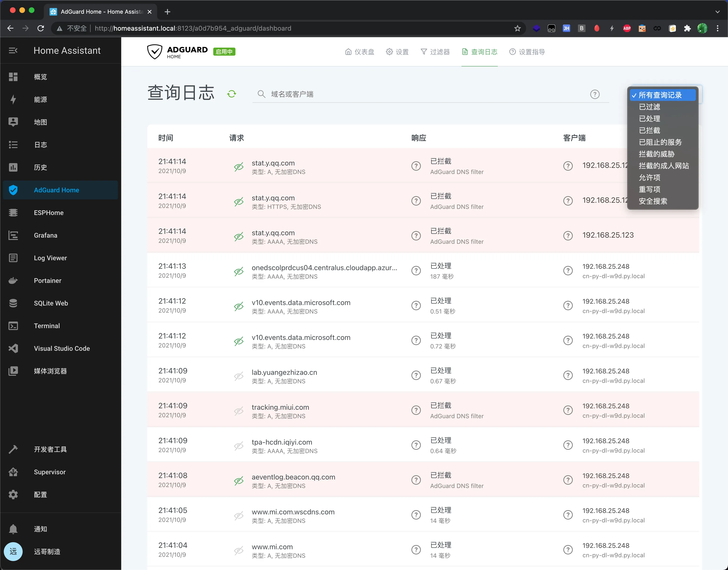Choose 允许项 in filter dropdown

[663, 178]
